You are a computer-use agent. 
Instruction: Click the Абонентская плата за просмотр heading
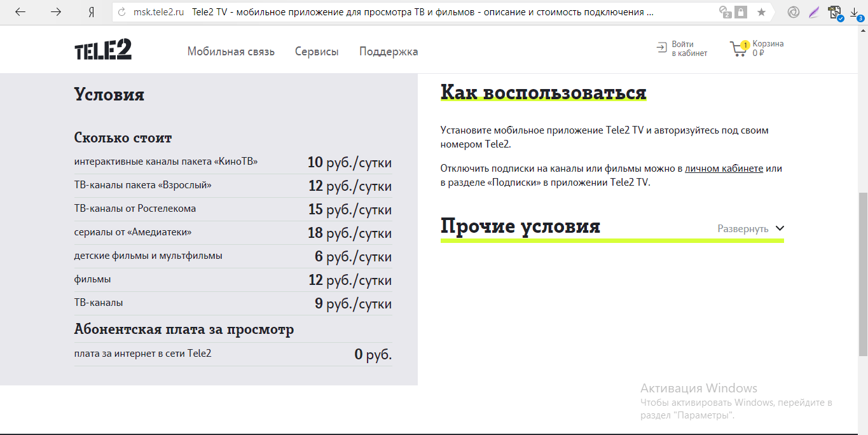point(184,329)
